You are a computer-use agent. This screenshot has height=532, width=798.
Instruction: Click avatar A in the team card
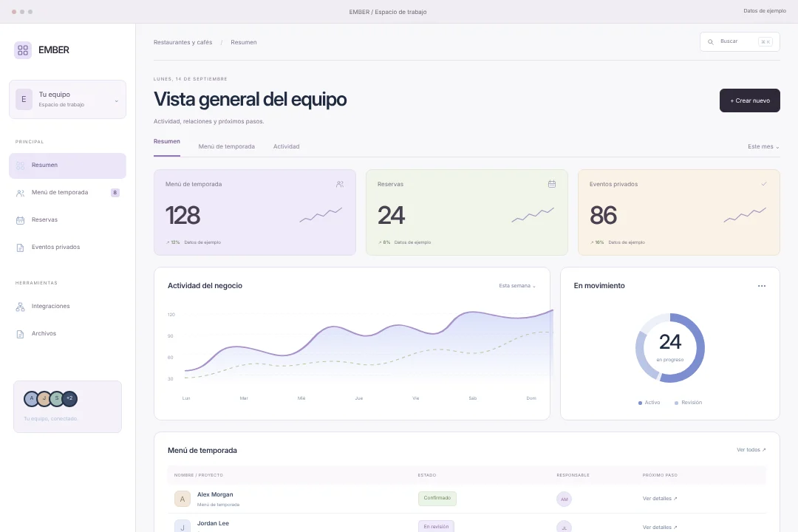tap(31, 398)
